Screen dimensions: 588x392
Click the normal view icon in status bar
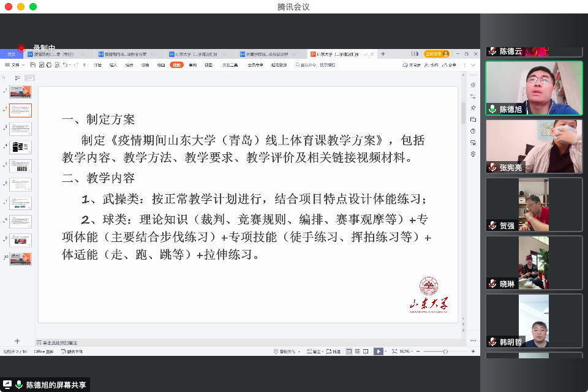coord(349,352)
